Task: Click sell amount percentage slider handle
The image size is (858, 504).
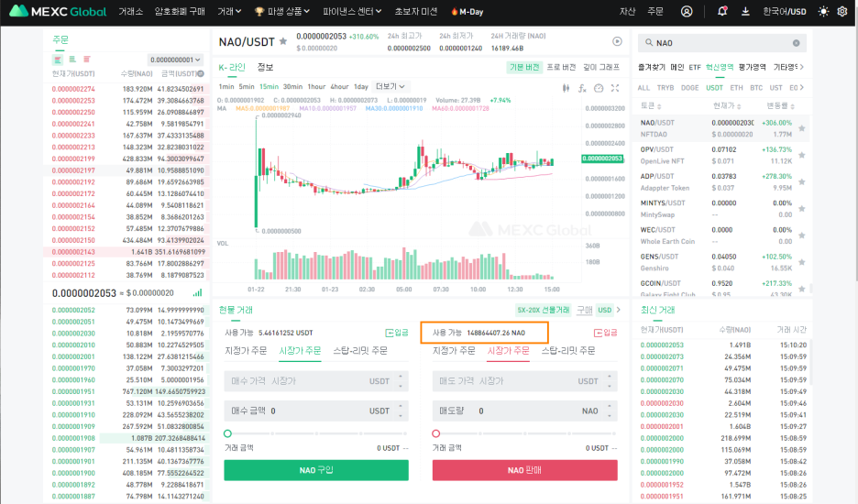Action: [x=436, y=433]
